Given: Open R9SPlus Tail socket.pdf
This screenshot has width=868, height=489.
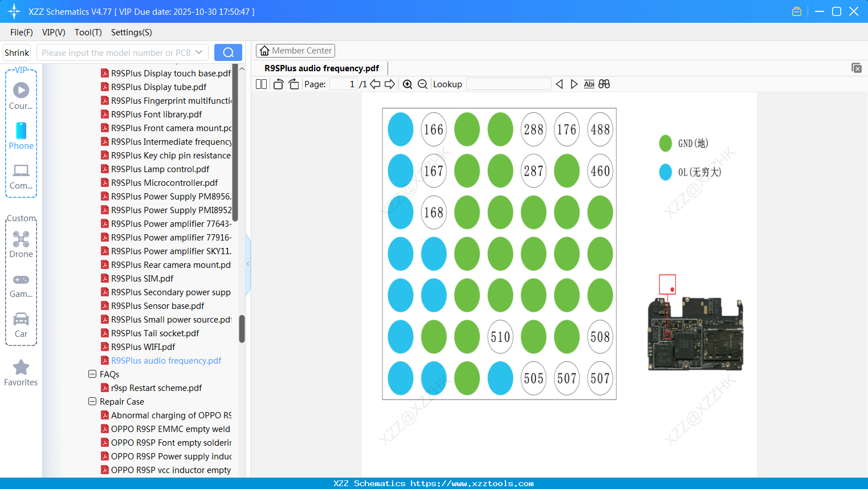Looking at the screenshot, I should [x=150, y=333].
